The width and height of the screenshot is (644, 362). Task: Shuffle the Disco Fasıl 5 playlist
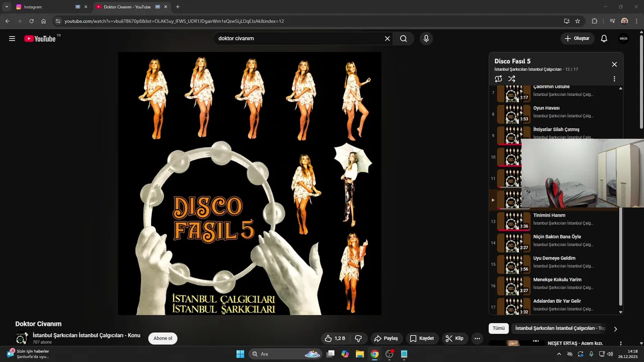512,79
